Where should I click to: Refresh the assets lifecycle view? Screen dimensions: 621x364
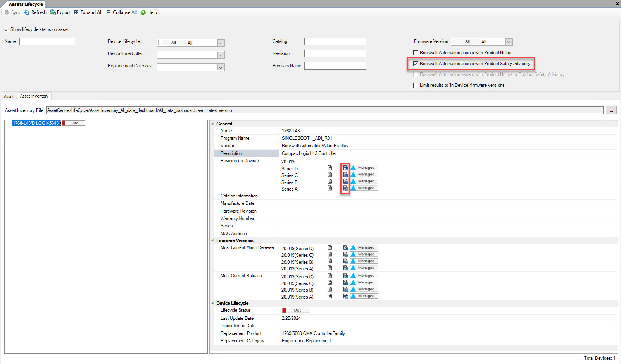pos(35,12)
